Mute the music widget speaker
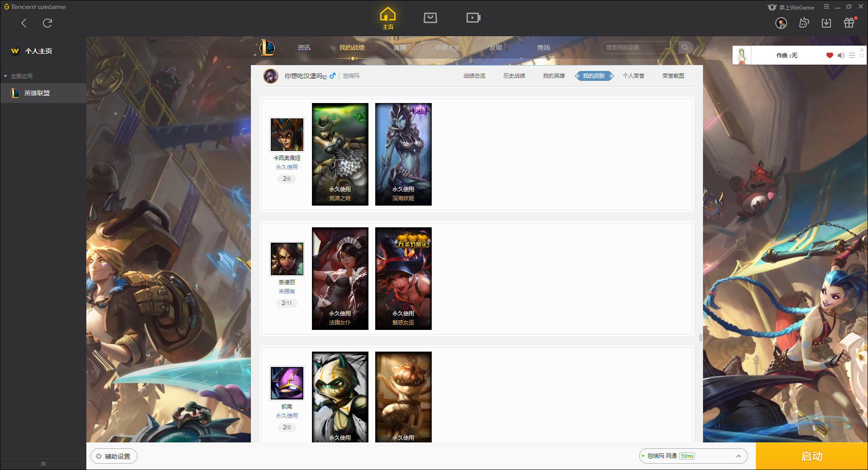Viewport: 868px width, 470px height. 841,56
